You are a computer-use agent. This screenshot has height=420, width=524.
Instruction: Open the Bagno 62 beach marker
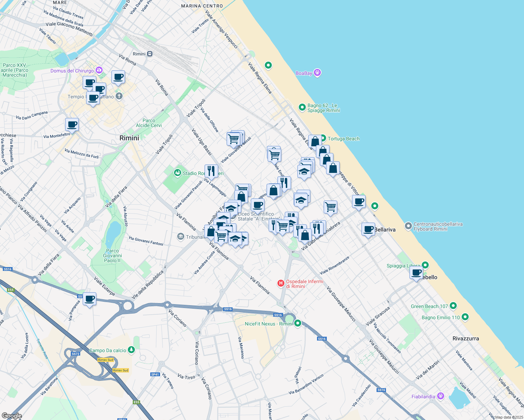pos(302,107)
